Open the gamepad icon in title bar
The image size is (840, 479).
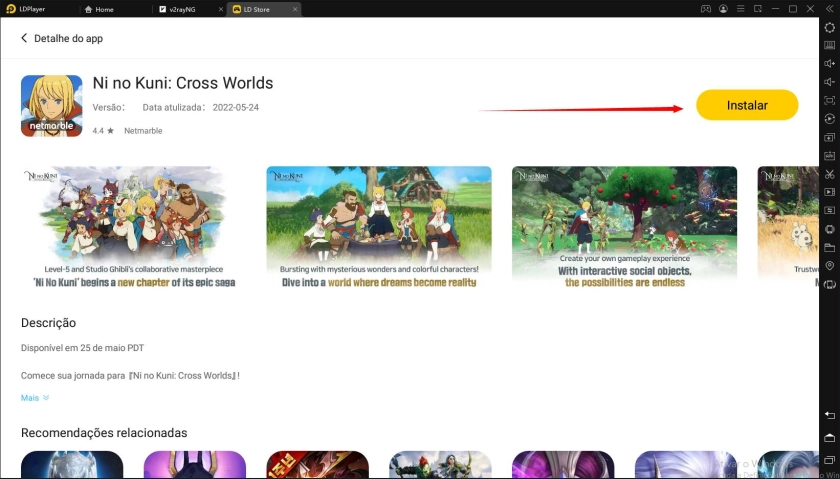[705, 9]
